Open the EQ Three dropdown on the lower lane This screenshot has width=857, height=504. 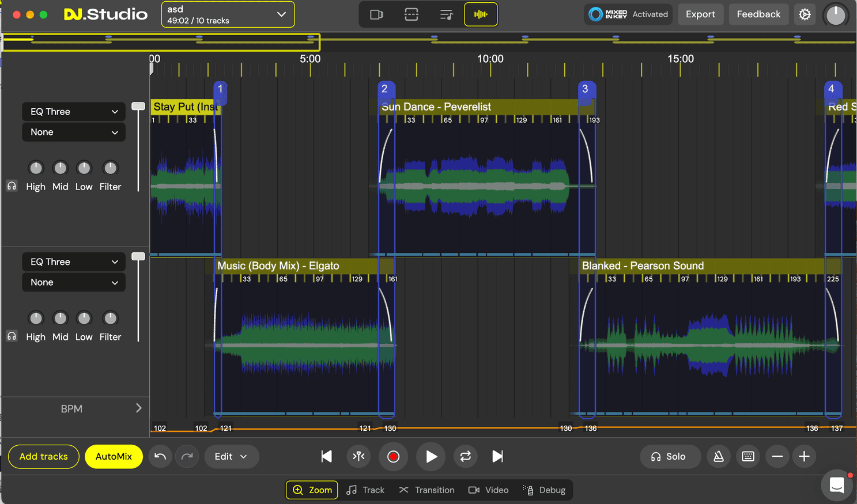[x=74, y=262]
